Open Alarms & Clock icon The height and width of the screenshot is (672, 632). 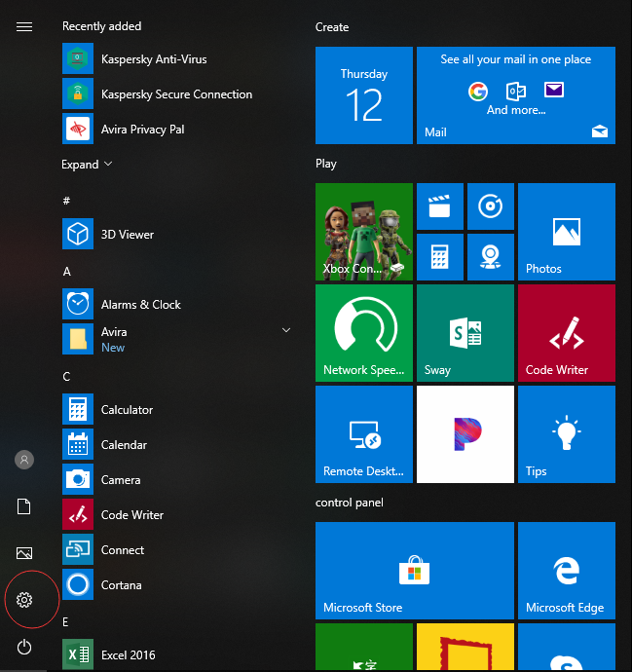[x=78, y=304]
